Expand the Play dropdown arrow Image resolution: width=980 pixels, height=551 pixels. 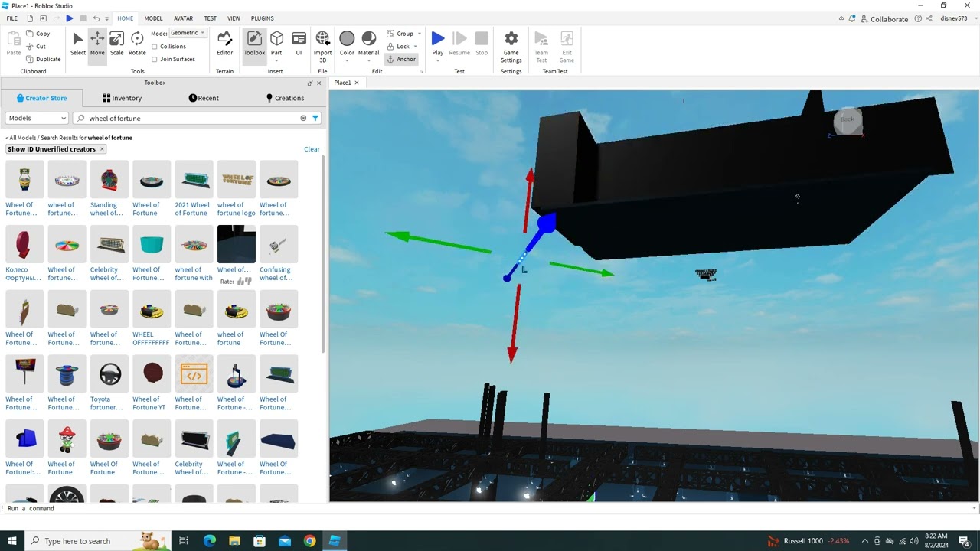pos(437,60)
